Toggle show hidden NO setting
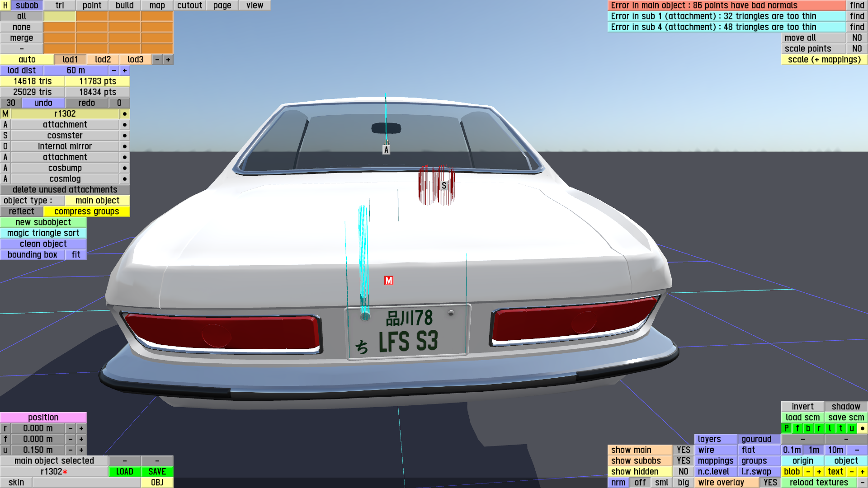868x488 pixels. [x=683, y=472]
